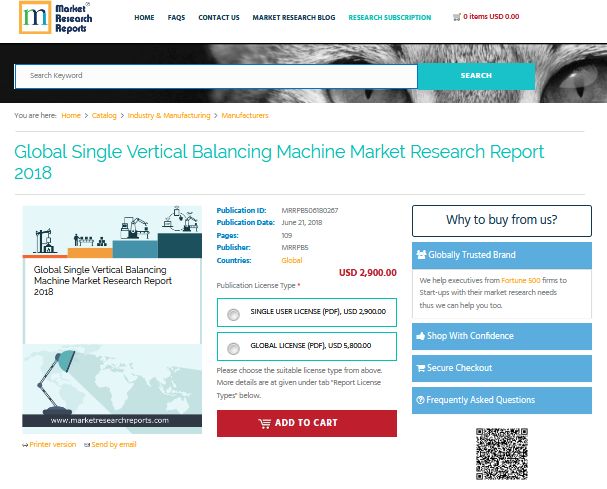This screenshot has width=607, height=489.
Task: Click the USD 2,900.00 price text
Action: click(x=368, y=273)
